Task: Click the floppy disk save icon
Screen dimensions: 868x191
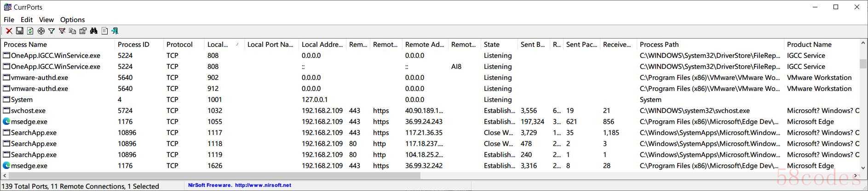Action: [x=19, y=31]
